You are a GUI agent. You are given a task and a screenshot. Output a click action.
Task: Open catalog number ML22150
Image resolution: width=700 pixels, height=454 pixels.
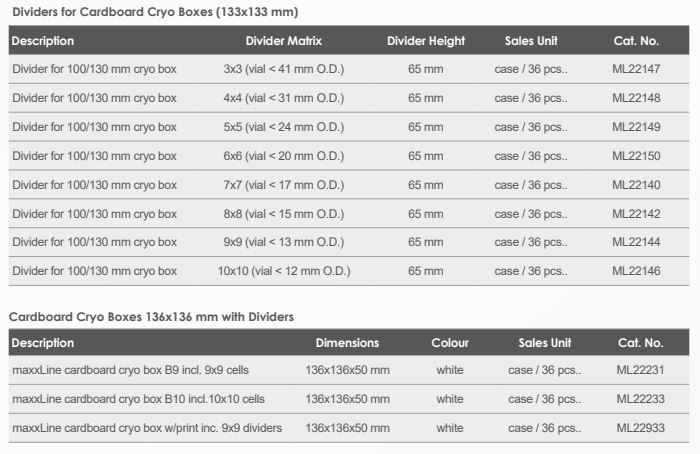[x=635, y=156]
